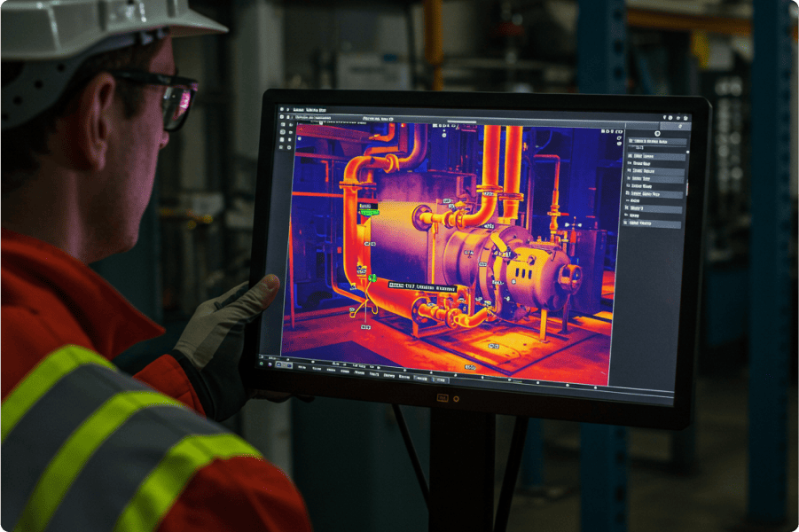Viewport: 799px width, 532px height.
Task: Expand the last highlighted row in right panel
Action: (654, 224)
